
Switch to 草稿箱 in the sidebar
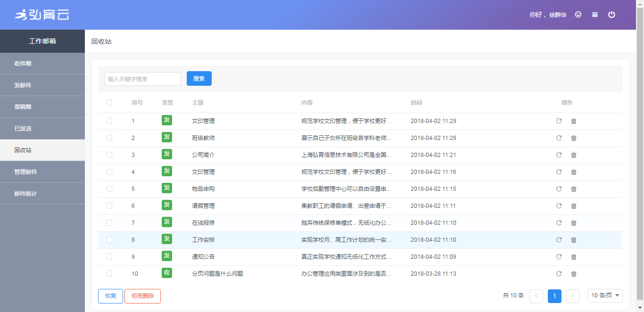coord(42,107)
